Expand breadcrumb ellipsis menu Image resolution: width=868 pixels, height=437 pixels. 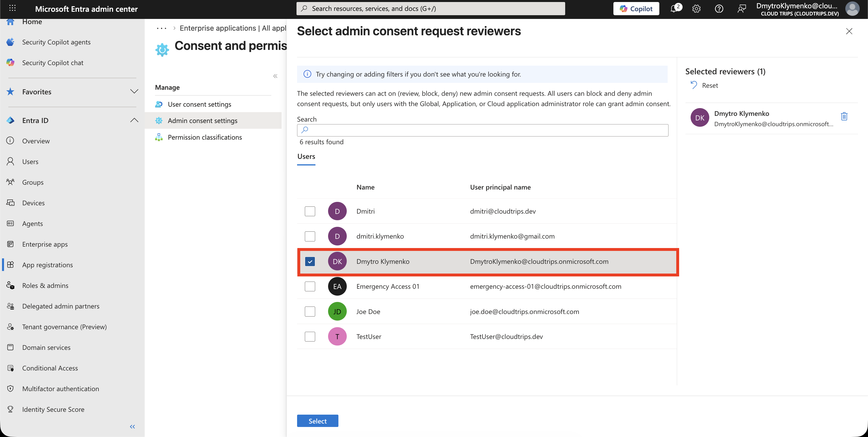[161, 28]
